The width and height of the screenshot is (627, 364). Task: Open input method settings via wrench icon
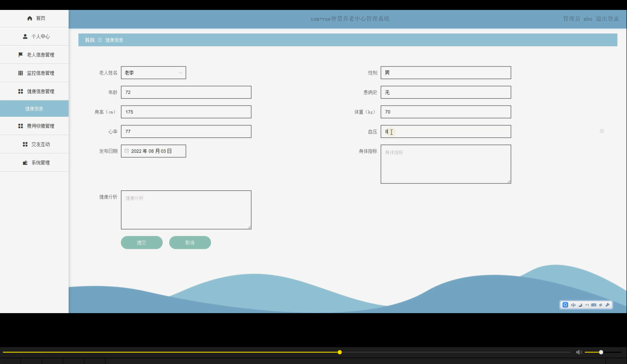pos(608,305)
